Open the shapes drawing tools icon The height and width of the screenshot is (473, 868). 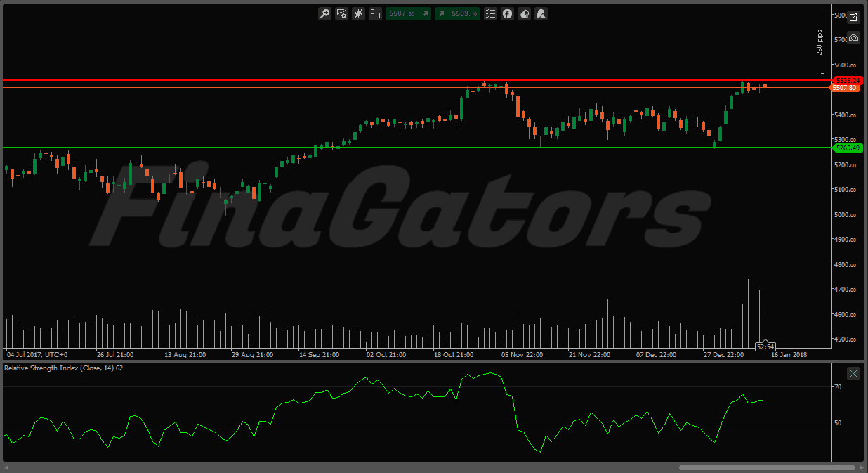coord(541,13)
